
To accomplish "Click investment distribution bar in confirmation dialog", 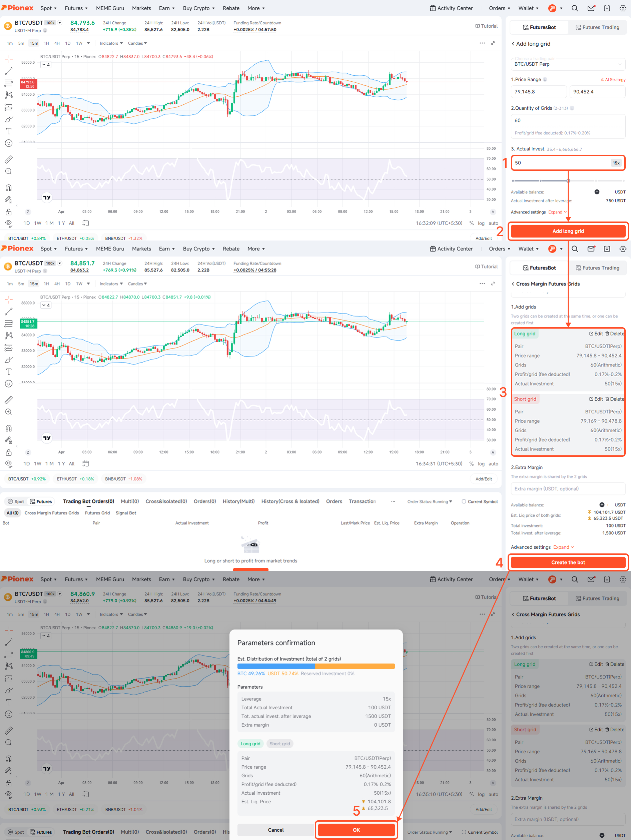I will 316,666.
